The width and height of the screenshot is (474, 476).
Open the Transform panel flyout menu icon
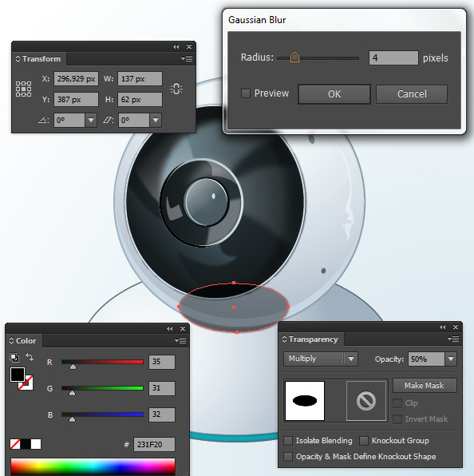click(x=187, y=58)
